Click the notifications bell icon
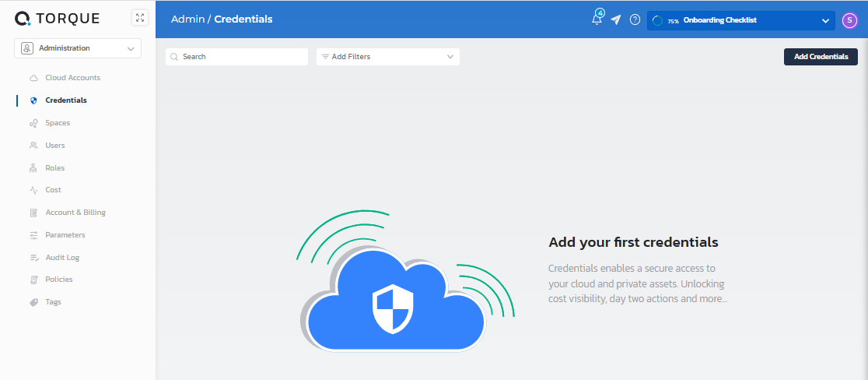868x380 pixels. [x=597, y=19]
